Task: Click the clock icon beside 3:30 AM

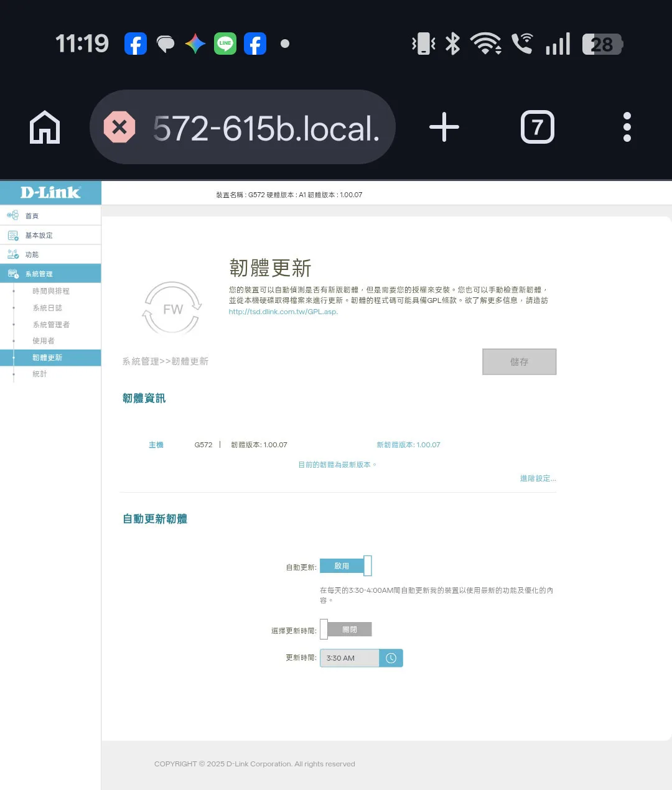Action: 391,658
